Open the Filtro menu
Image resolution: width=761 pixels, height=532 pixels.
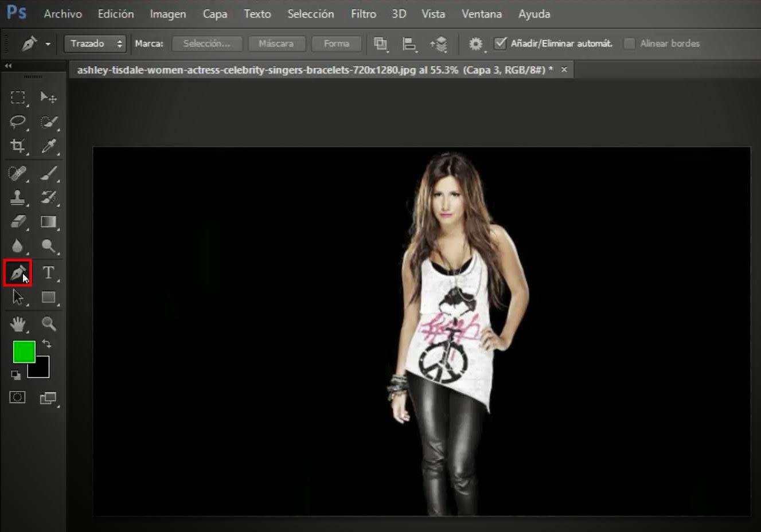(364, 14)
